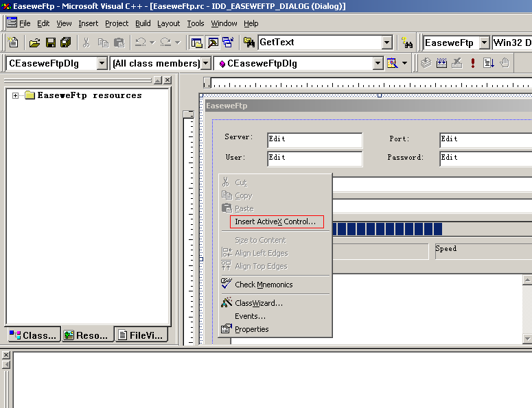Switch to the ClassView tab
Screen dimensions: 532x408
click(34, 335)
